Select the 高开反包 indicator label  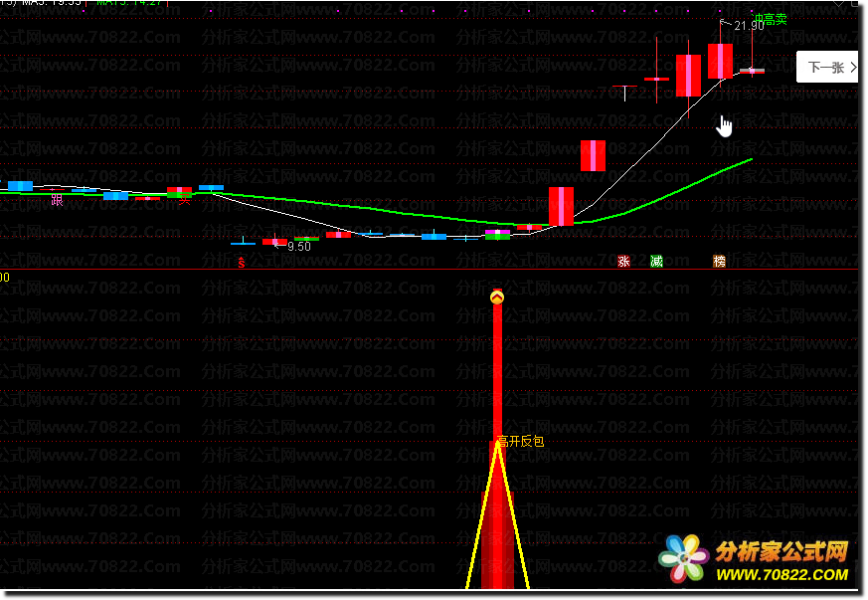click(x=520, y=442)
